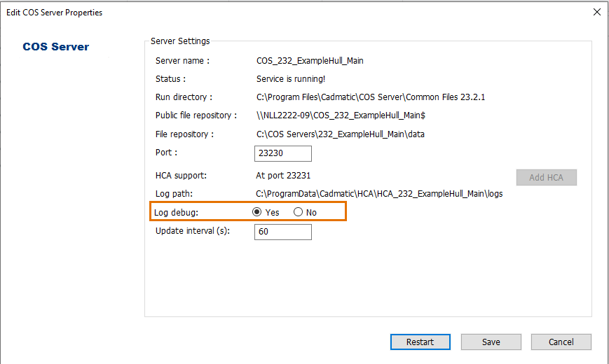Screen dimensions: 609x364
Task: Cancel the dialog changes
Action: [x=561, y=342]
